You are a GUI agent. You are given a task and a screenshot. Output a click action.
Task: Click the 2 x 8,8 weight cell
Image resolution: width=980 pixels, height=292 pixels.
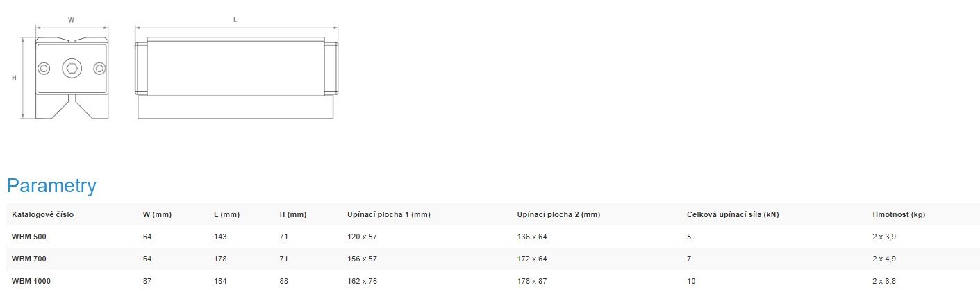click(x=884, y=282)
